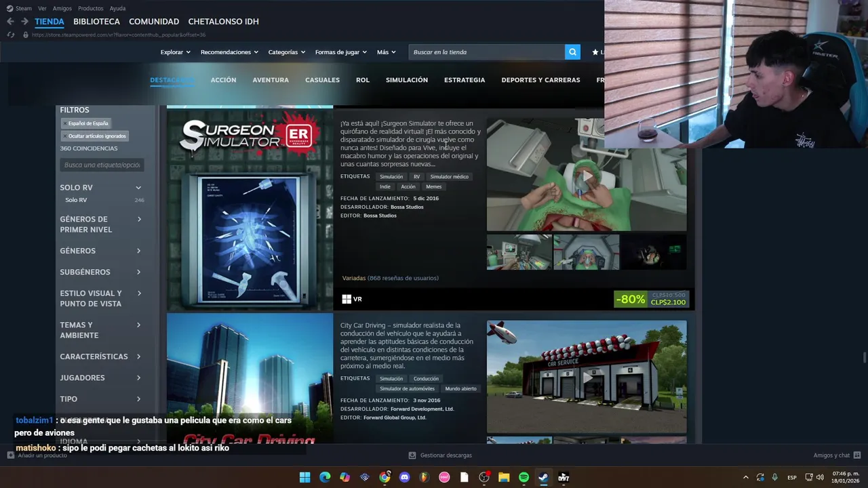Switch to the ROL tab
The height and width of the screenshot is (488, 868).
[363, 80]
